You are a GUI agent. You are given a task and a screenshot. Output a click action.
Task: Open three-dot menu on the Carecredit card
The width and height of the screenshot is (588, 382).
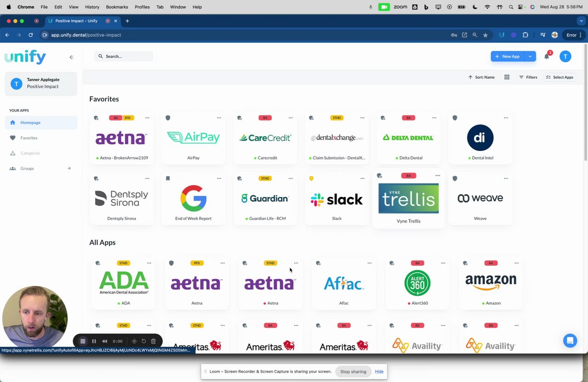290,118
